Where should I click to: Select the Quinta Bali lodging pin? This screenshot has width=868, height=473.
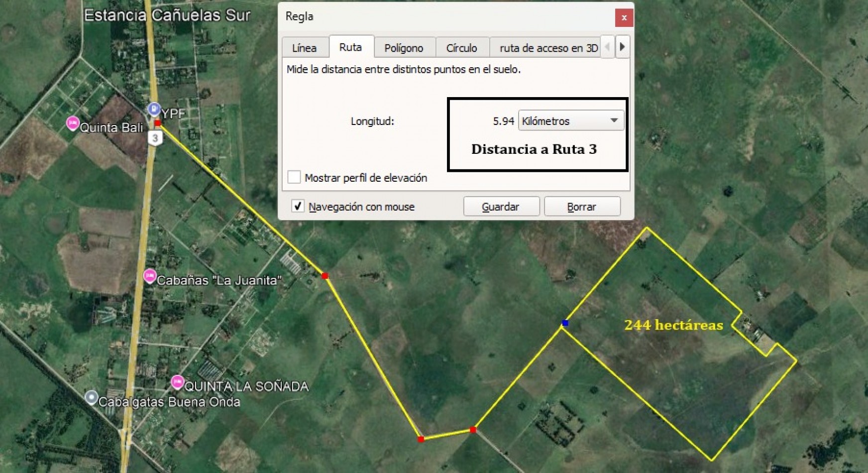[x=73, y=123]
